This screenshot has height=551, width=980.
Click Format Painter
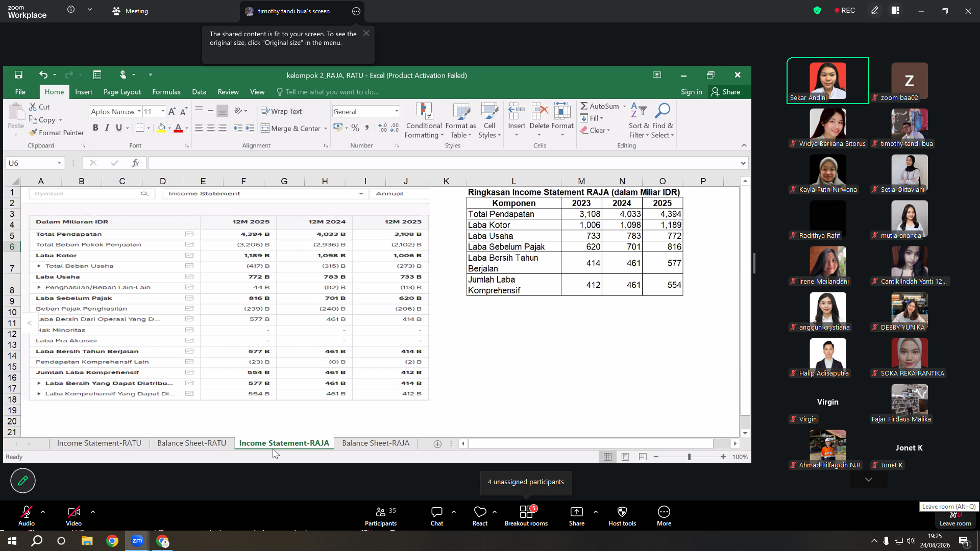tap(56, 133)
